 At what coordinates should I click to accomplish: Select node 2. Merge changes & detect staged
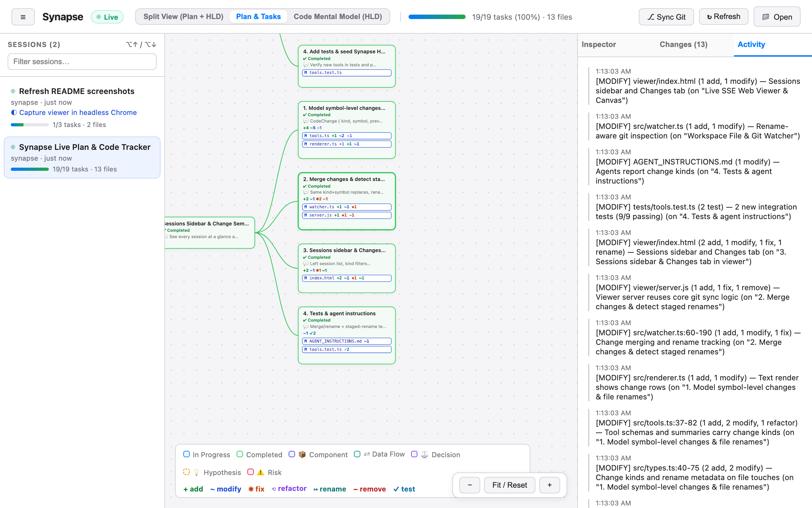(x=347, y=201)
